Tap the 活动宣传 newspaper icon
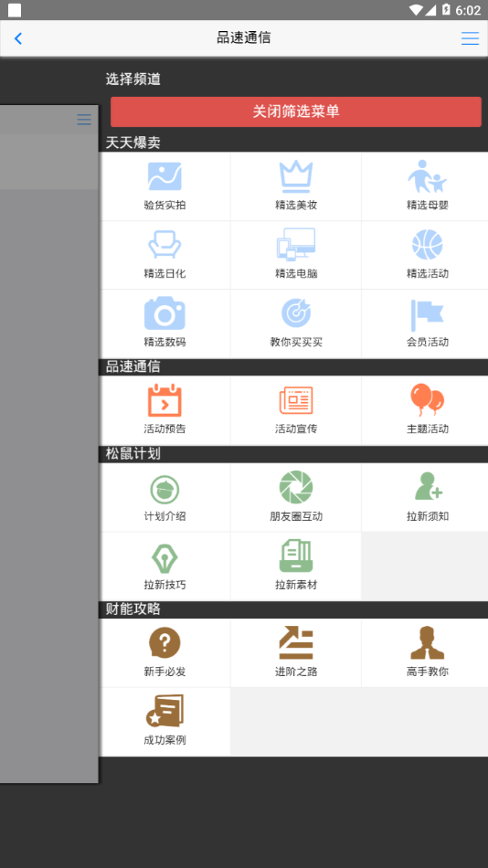 click(296, 400)
